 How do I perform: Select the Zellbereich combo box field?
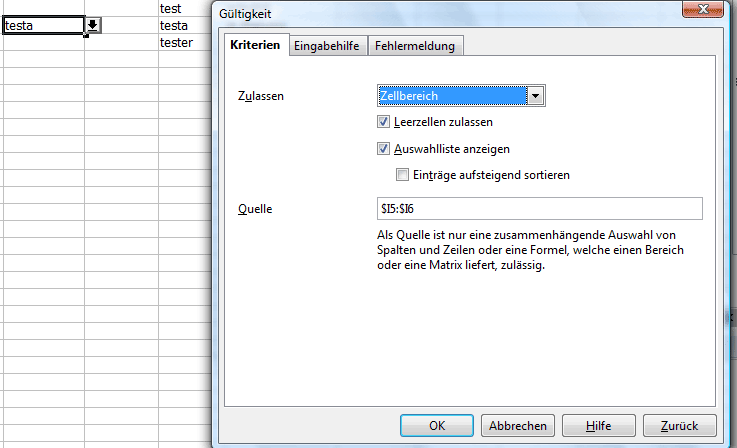452,96
